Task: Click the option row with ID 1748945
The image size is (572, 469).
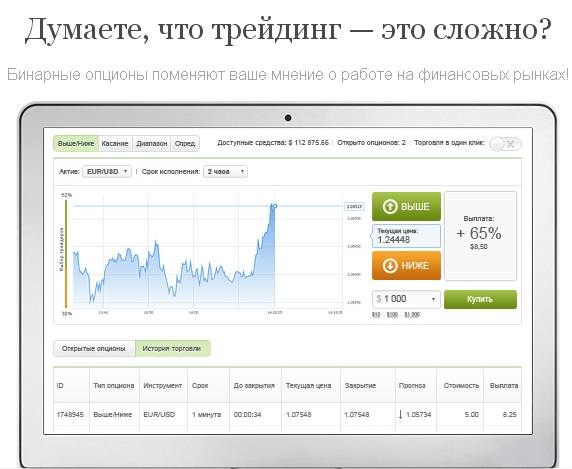Action: (287, 414)
